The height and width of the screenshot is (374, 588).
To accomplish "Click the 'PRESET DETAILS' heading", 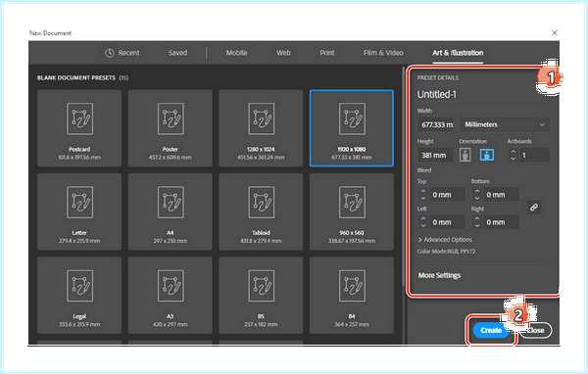I will pos(438,78).
